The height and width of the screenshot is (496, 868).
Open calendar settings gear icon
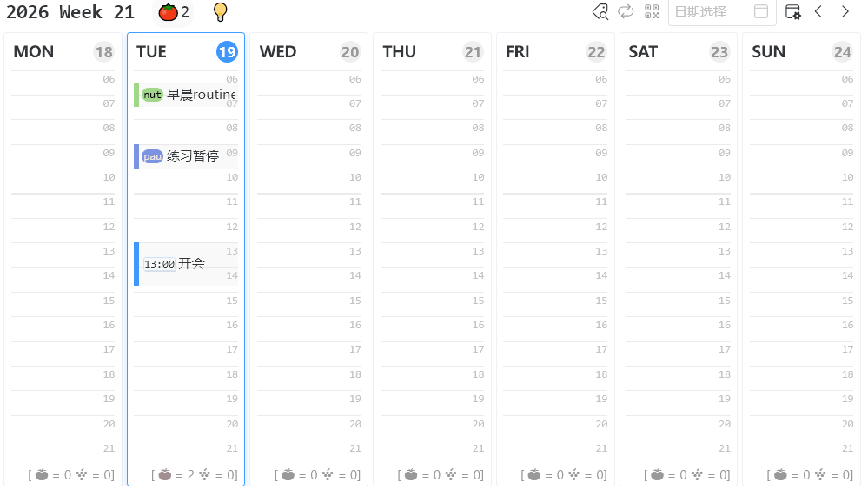[x=792, y=11]
